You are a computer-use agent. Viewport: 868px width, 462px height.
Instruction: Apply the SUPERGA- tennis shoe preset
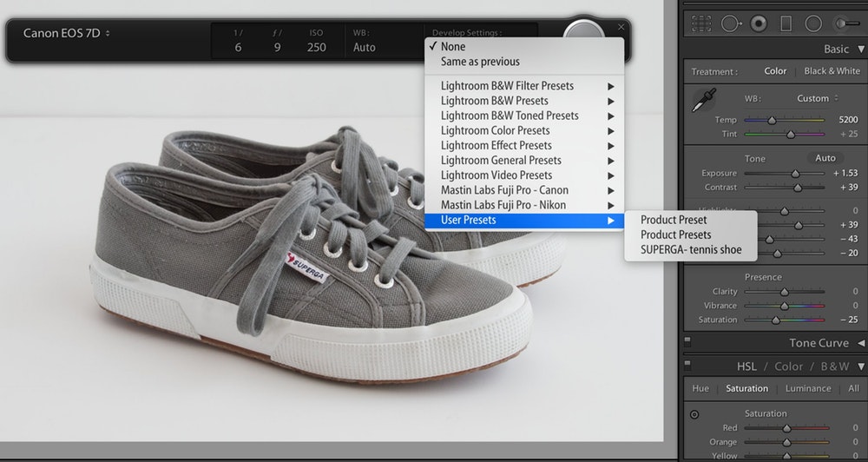point(690,250)
